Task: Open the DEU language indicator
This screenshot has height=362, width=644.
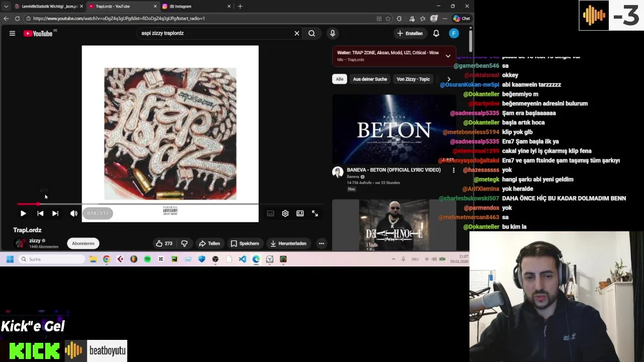Action: pyautogui.click(x=415, y=259)
